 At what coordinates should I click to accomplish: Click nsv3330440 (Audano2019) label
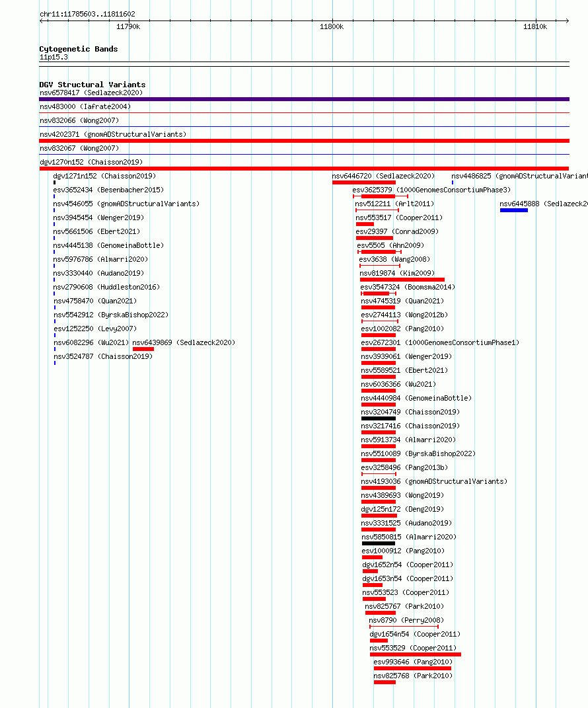[99, 273]
